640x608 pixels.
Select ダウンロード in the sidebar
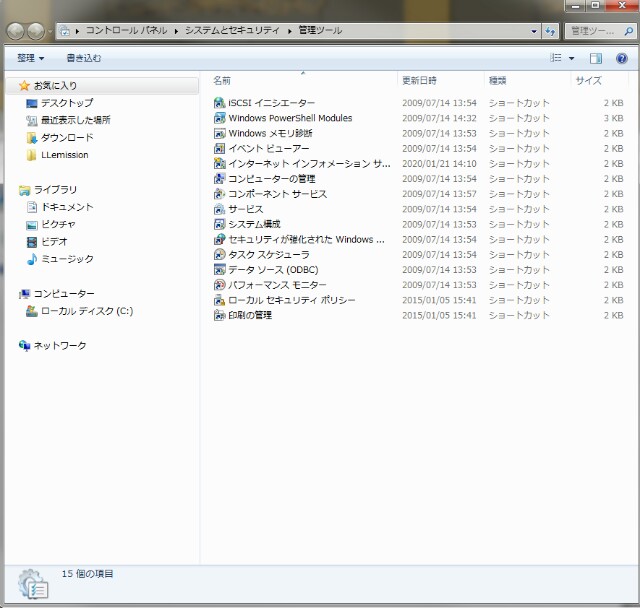pyautogui.click(x=67, y=138)
